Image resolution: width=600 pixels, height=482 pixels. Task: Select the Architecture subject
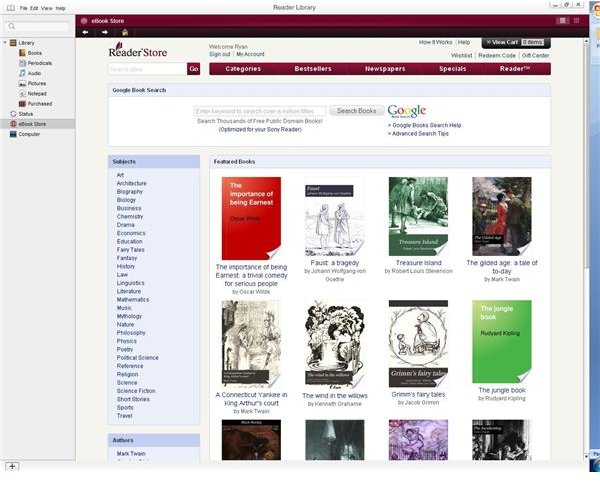[x=132, y=183]
